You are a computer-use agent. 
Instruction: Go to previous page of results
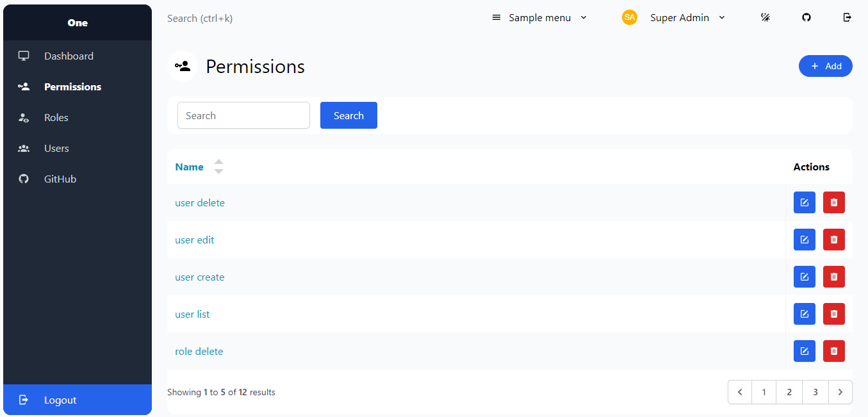click(740, 392)
